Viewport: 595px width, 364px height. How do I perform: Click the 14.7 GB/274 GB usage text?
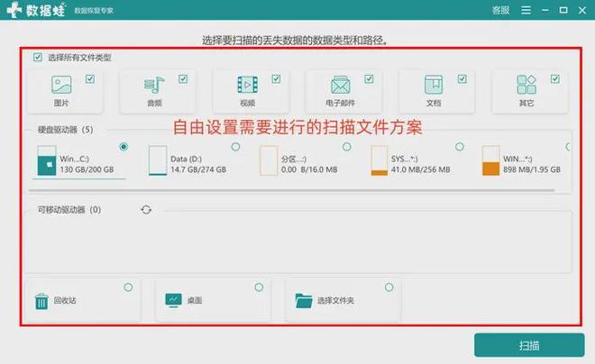198,169
